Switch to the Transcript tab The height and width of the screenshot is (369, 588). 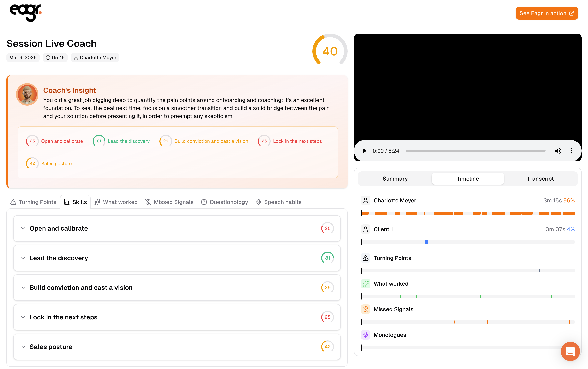[x=540, y=179]
